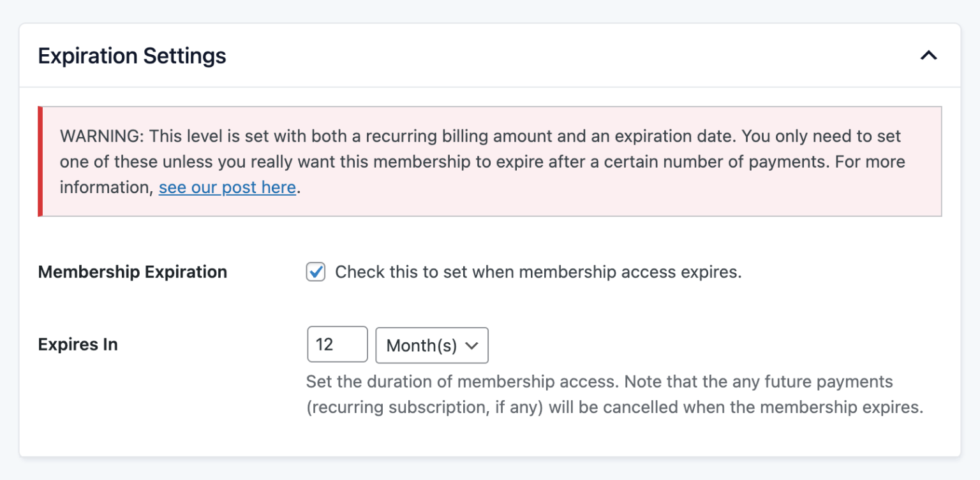Click the Membership Expiration label
Screen dimensions: 980x480
(132, 272)
